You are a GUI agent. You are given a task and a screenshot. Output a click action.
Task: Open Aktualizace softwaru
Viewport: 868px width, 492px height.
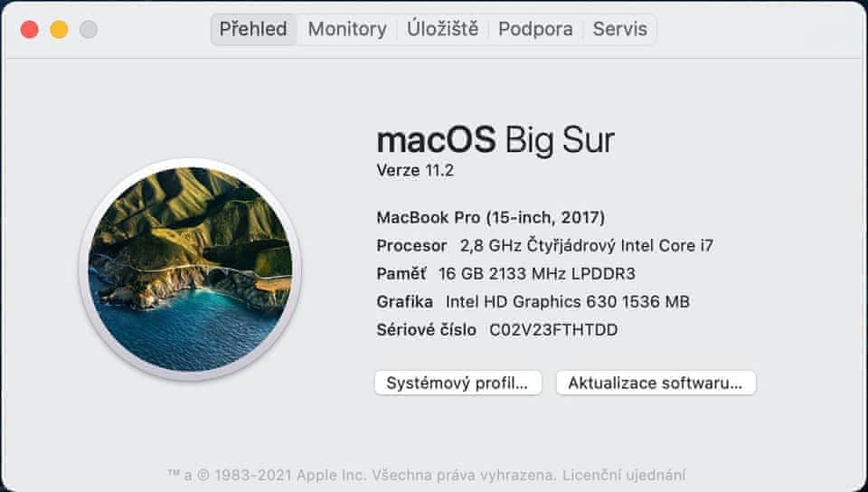(x=656, y=383)
